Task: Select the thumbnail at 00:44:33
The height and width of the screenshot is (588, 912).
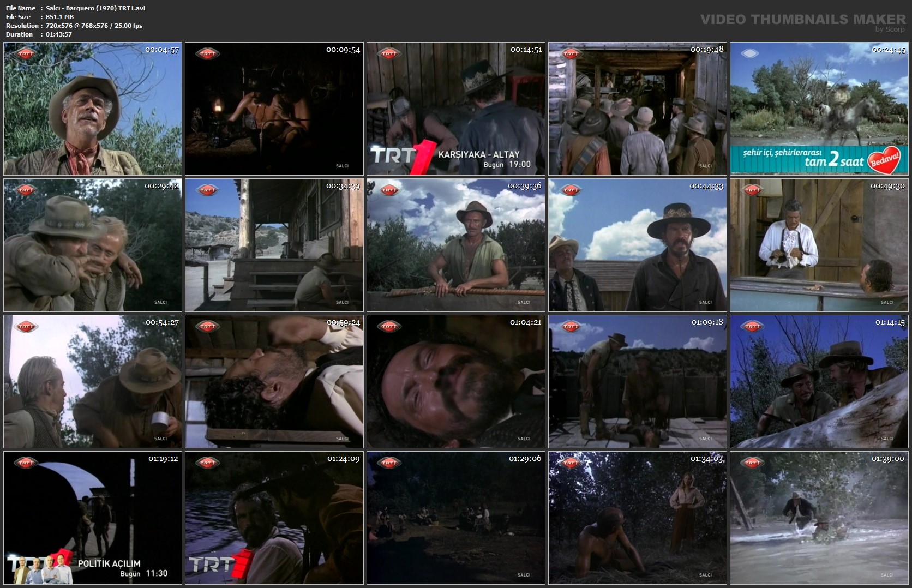Action: click(x=637, y=245)
